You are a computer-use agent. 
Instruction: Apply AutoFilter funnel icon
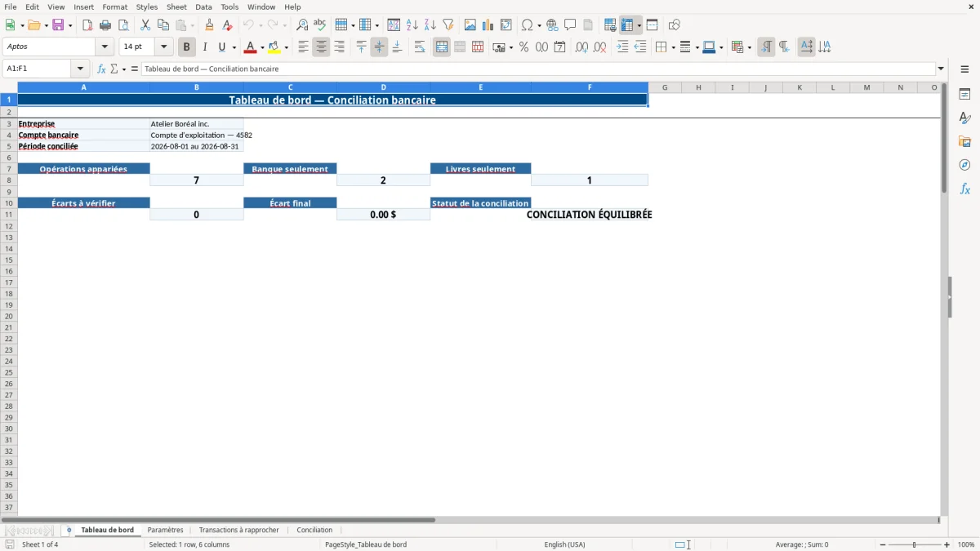point(448,25)
